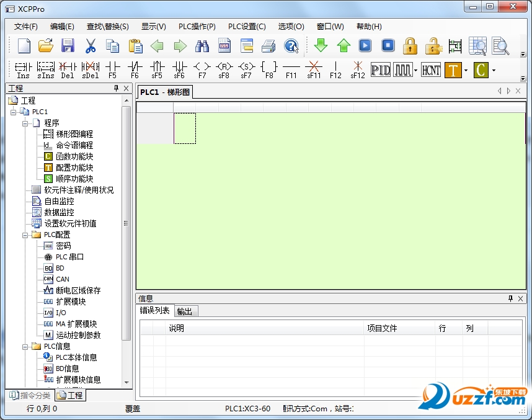This screenshot has height=420, width=532.
Task: Collapse the PLC配置 tree node
Action: (x=25, y=235)
